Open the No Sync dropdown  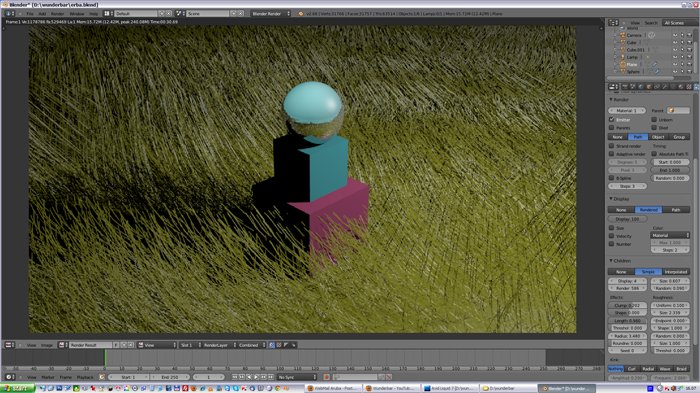click(296, 377)
